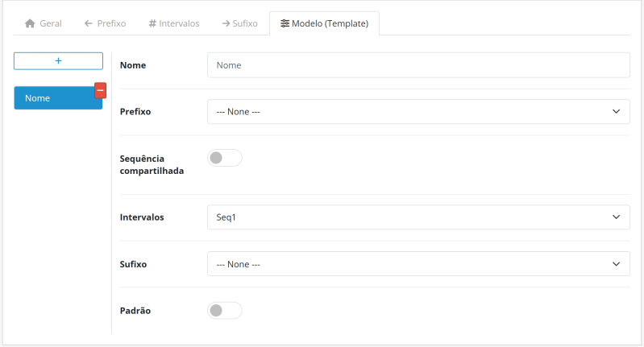Select the Modelo (Template) tab
Viewport: 644px width, 347px height.
click(324, 23)
